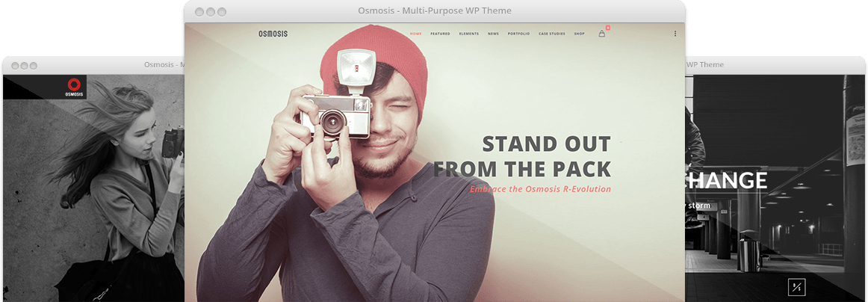Click the red Osmosis circle logo
This screenshot has width=868, height=302.
coord(74,84)
